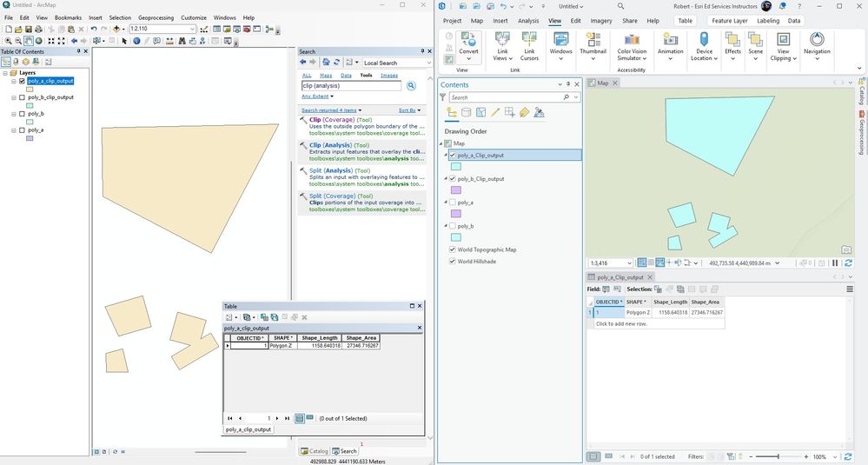Click poly_a_Clip_output cyan symbol swatch in Pro
Image resolution: width=868 pixels, height=465 pixels.
pyautogui.click(x=456, y=167)
